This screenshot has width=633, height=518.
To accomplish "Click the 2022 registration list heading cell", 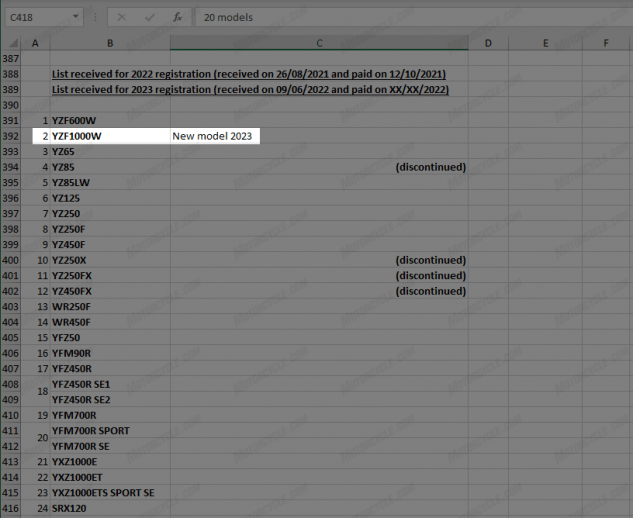I will (248, 74).
